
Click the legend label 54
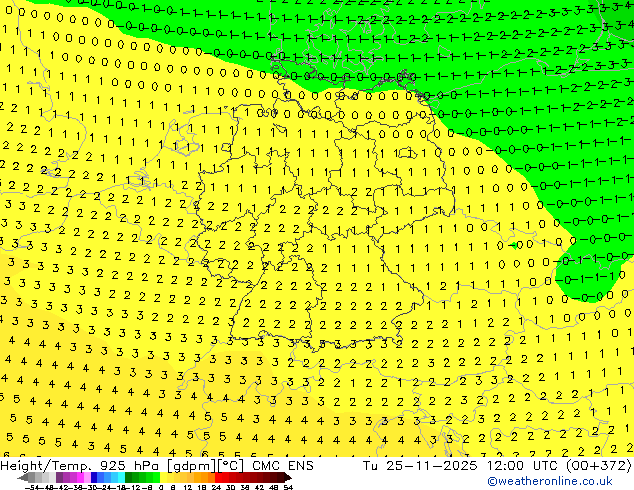[x=288, y=488]
